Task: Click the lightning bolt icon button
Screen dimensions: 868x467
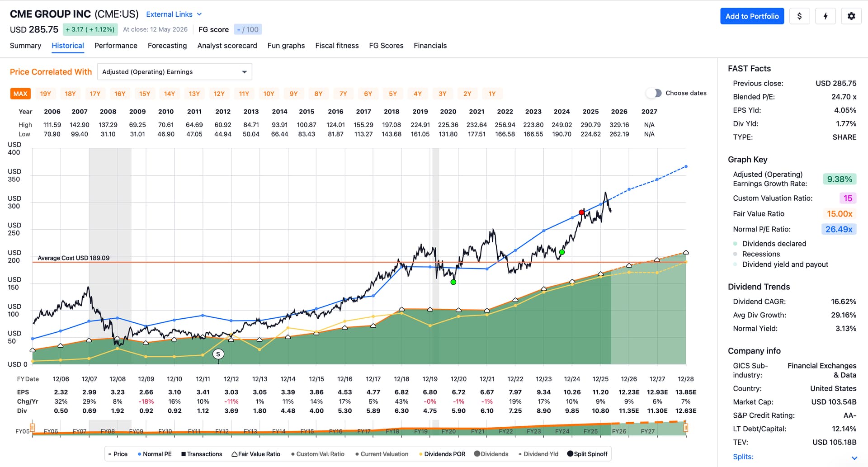Action: pos(825,16)
